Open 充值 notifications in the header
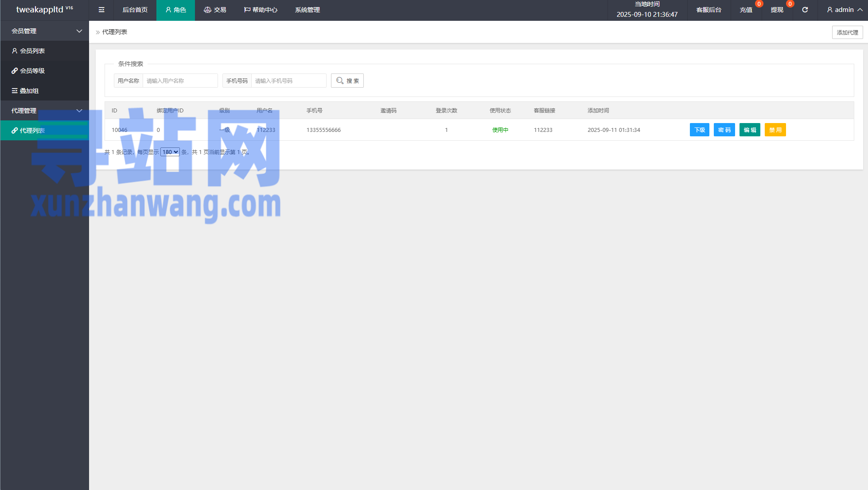The height and width of the screenshot is (490, 868). pyautogui.click(x=746, y=10)
